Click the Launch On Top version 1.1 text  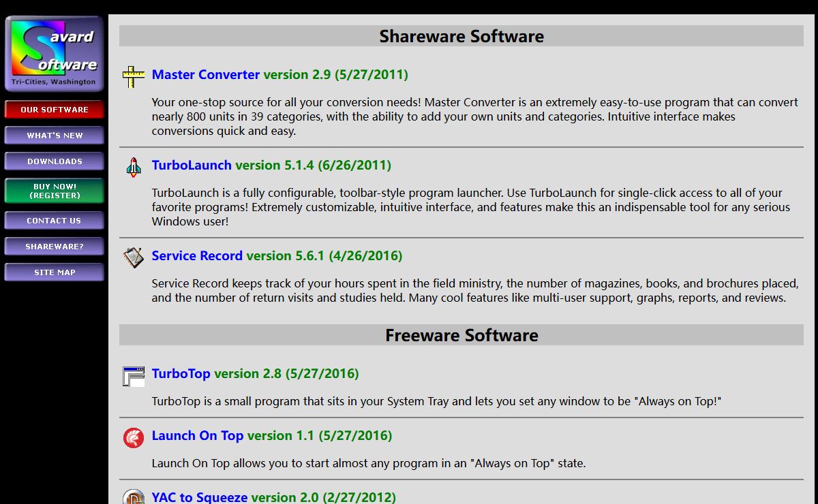320,436
